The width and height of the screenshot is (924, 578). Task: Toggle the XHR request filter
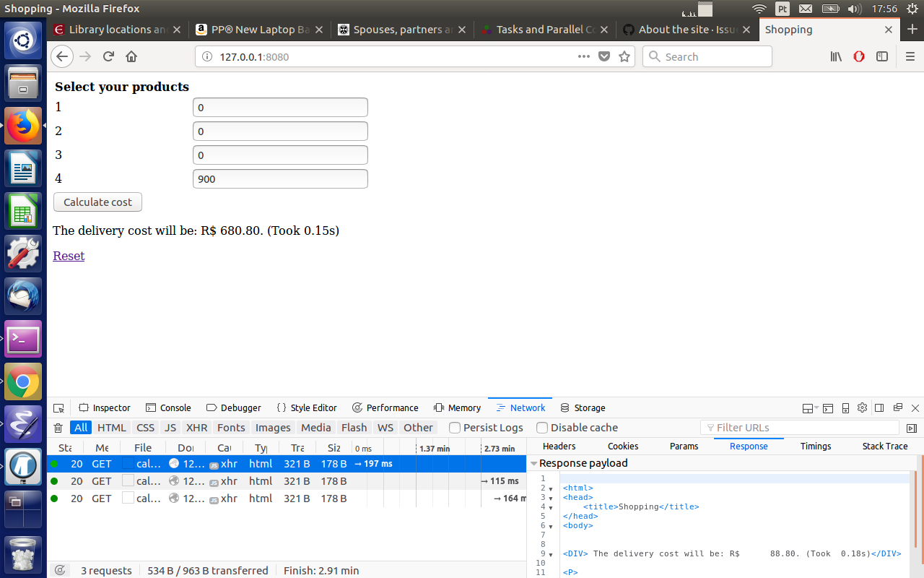196,427
